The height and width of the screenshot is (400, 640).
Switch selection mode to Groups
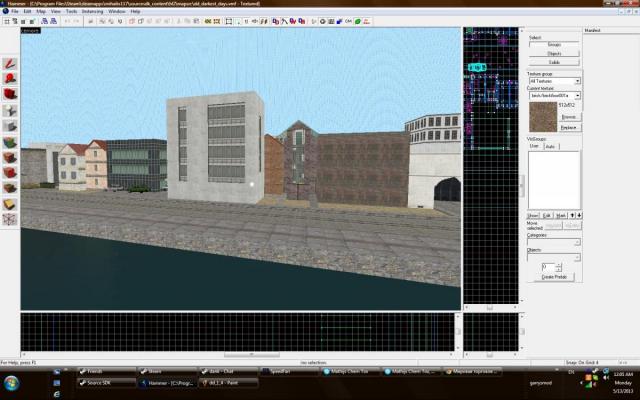(x=553, y=44)
